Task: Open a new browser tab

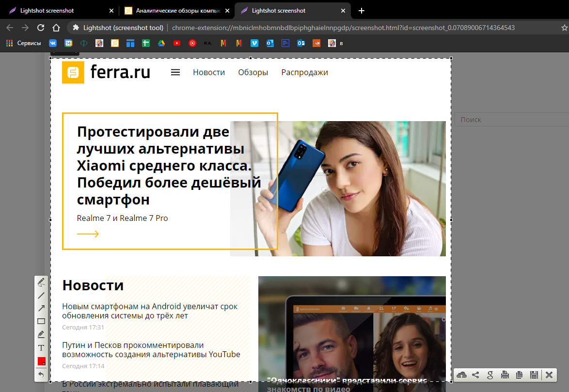Action: 361,11
